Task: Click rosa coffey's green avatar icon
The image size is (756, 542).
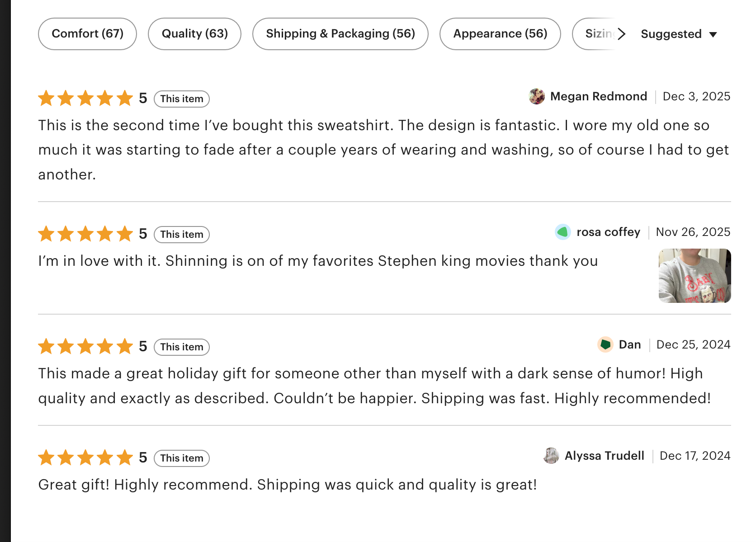Action: (x=562, y=232)
